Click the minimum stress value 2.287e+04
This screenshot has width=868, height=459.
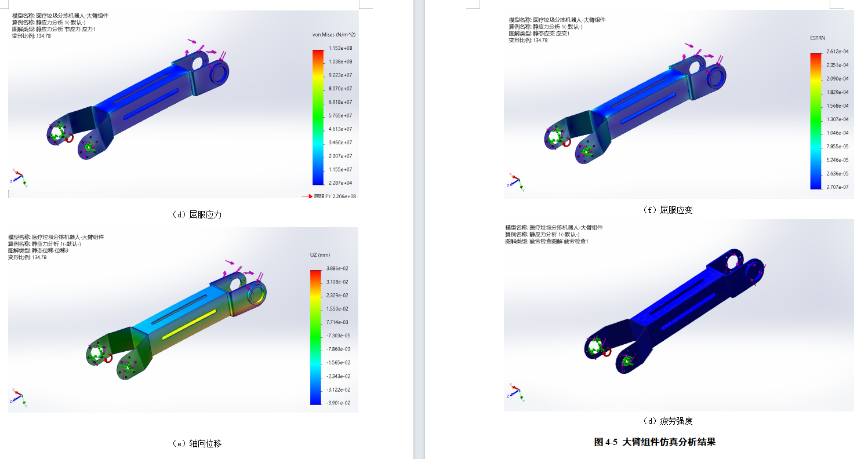coord(341,183)
